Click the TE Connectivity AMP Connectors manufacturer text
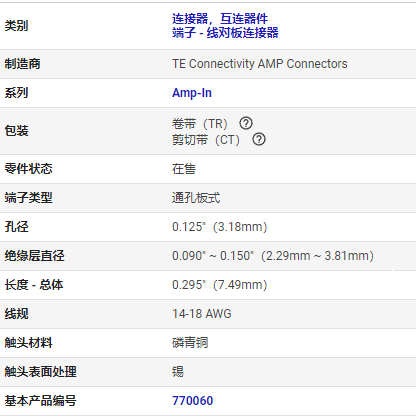The image size is (416, 416). pyautogui.click(x=260, y=64)
